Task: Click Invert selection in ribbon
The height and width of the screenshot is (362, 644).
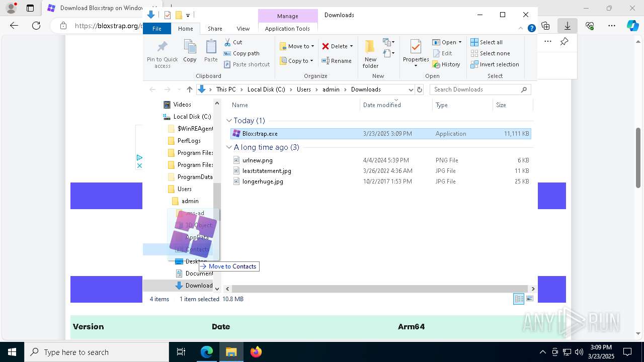Action: click(x=495, y=64)
